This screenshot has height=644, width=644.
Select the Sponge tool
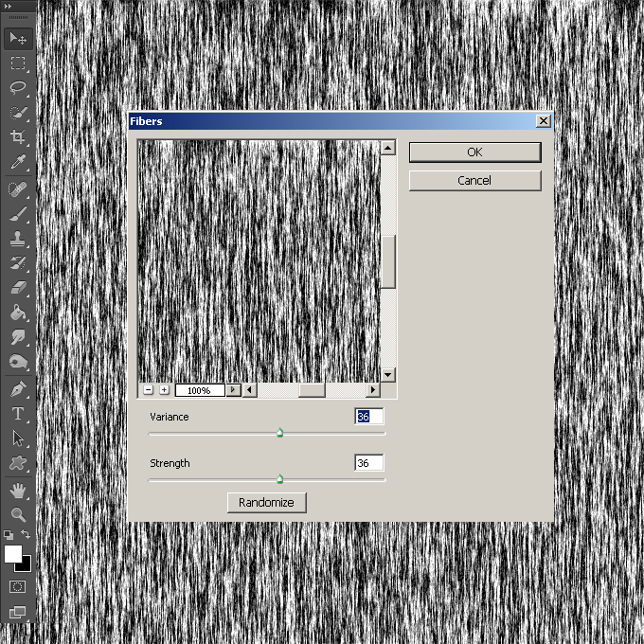click(18, 362)
